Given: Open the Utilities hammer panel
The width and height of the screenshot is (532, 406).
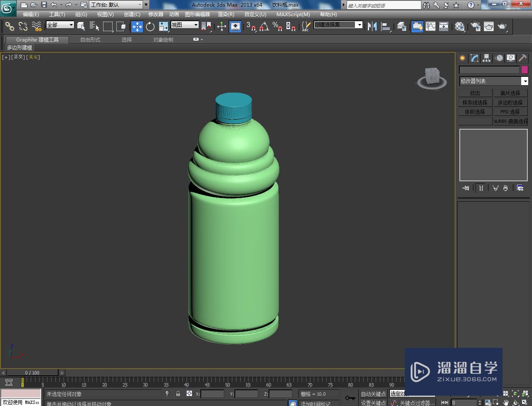Looking at the screenshot, I should point(522,58).
